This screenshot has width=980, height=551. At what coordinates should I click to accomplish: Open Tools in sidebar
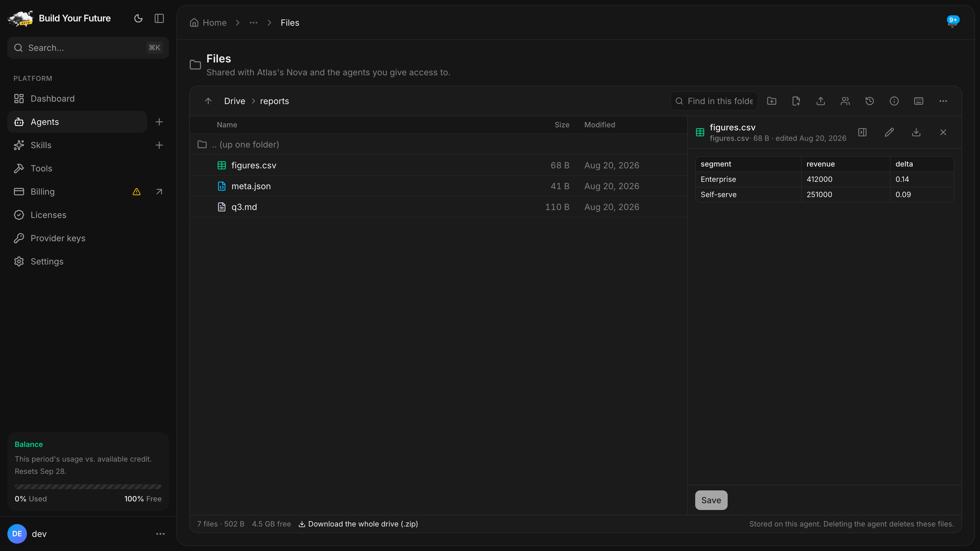point(88,168)
